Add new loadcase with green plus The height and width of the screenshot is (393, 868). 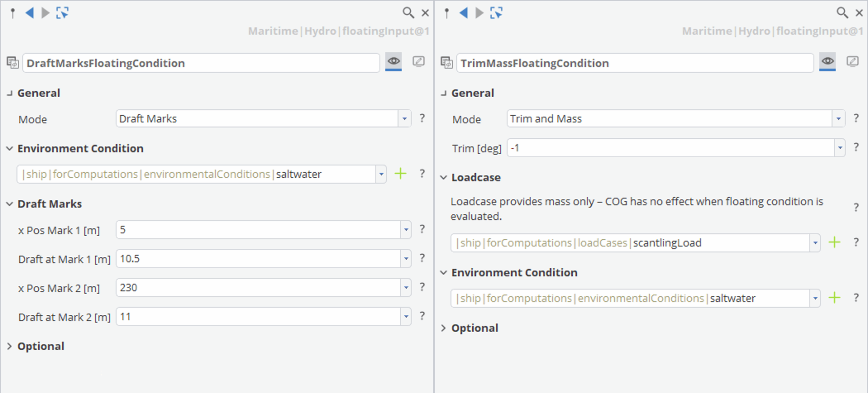(834, 242)
